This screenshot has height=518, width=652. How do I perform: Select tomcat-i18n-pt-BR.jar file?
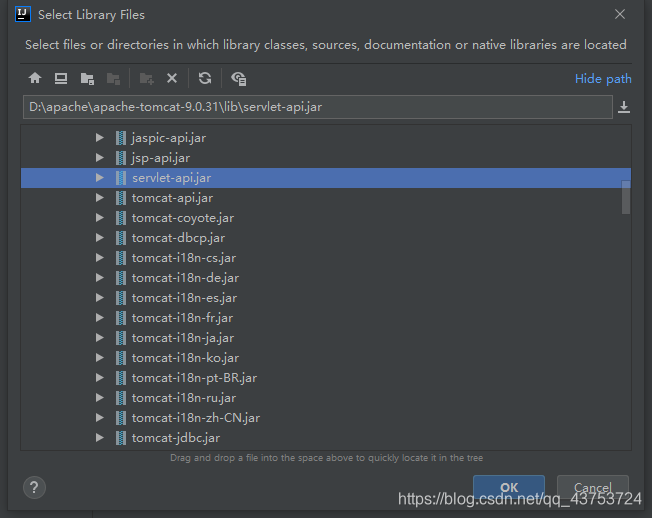[194, 377]
